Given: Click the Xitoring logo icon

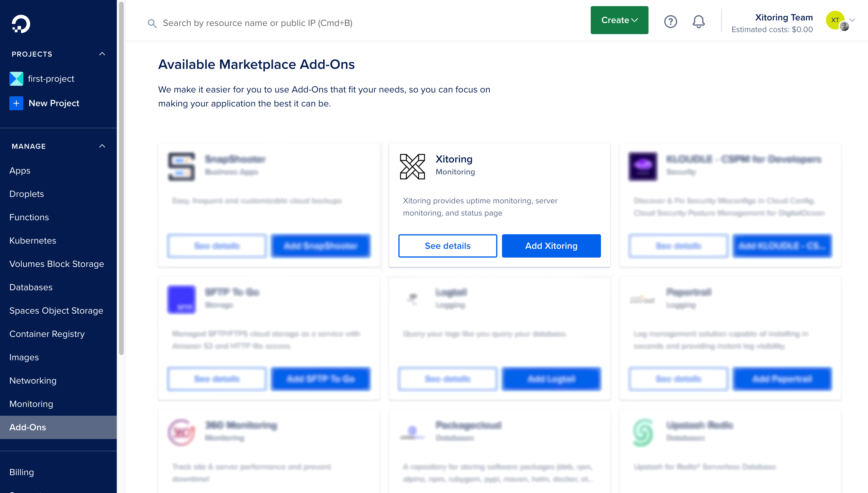Looking at the screenshot, I should 412,166.
